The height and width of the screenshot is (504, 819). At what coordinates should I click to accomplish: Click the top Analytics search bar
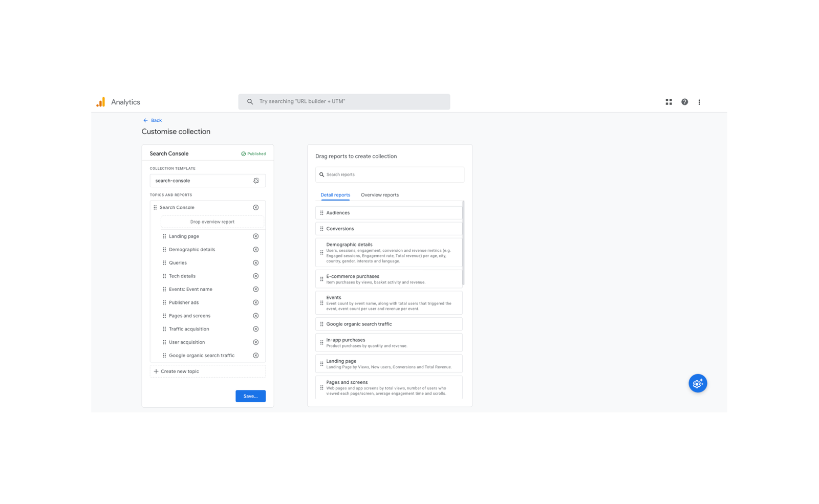coord(344,102)
